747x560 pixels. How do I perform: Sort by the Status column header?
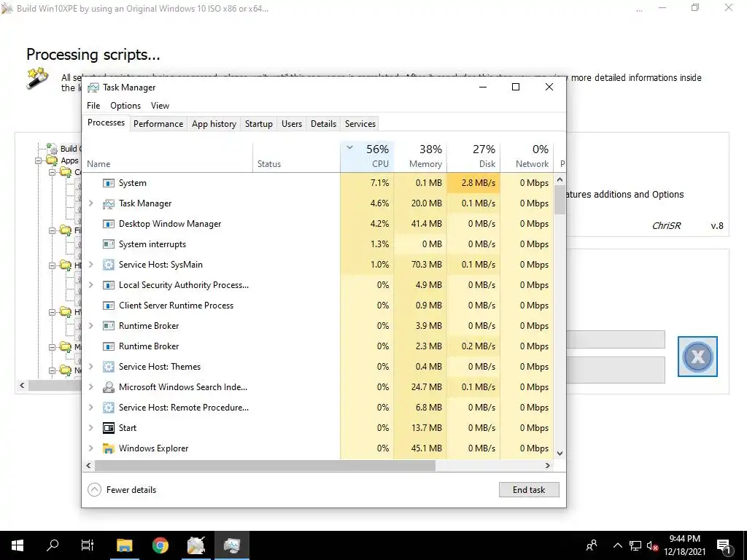tap(296, 156)
